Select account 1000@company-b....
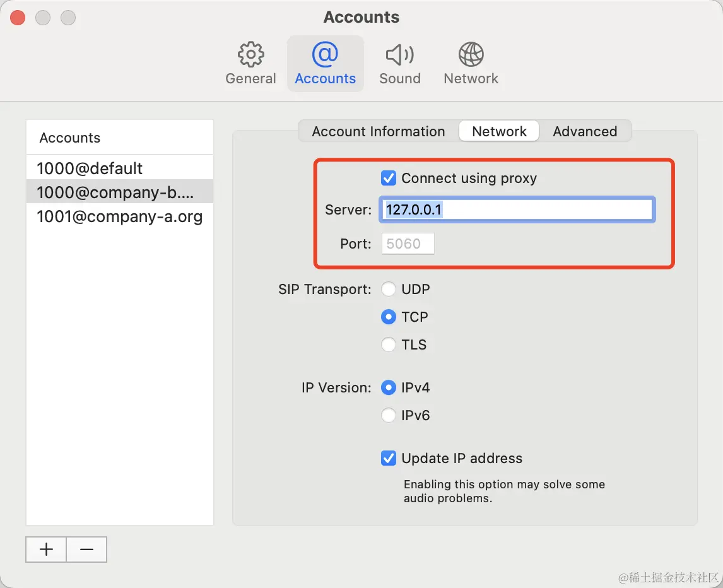This screenshot has height=588, width=723. pos(120,192)
